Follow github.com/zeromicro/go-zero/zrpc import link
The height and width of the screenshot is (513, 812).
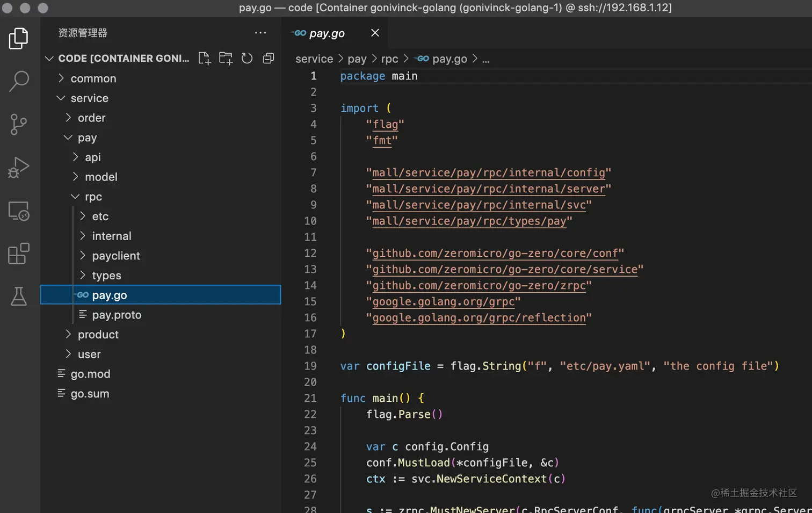[479, 286]
